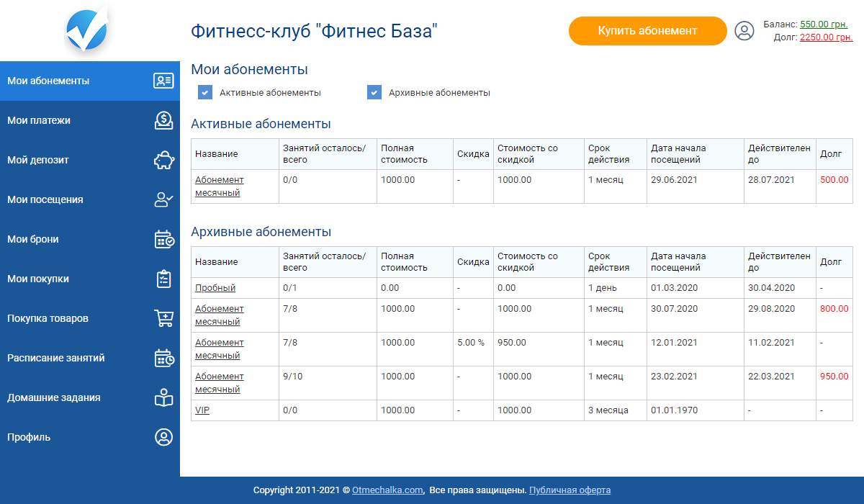Open the piggy bank icon for Мой депозит
This screenshot has width=864, height=504.
[163, 160]
